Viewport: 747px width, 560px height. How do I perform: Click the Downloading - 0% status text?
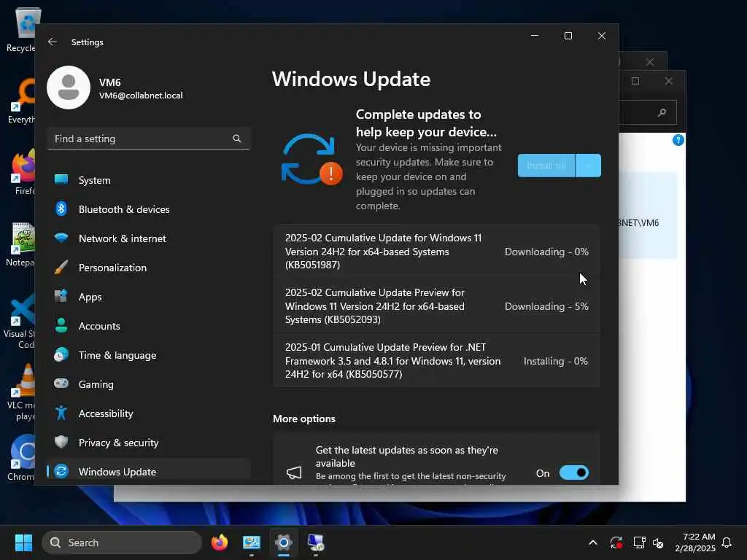tap(546, 252)
